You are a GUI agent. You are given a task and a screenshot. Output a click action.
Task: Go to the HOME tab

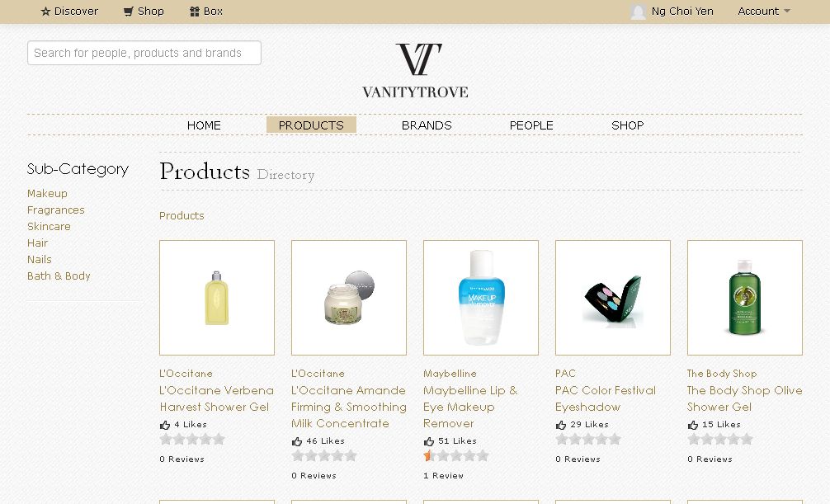204,125
